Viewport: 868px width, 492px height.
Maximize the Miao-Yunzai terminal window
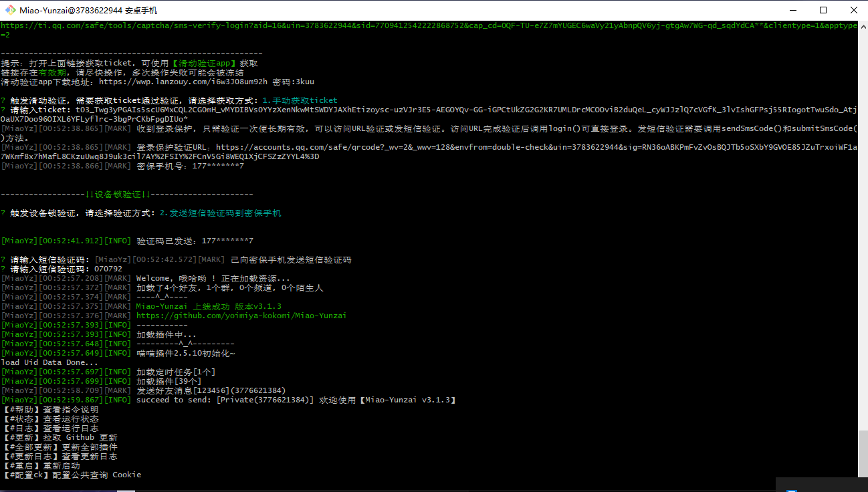(823, 10)
